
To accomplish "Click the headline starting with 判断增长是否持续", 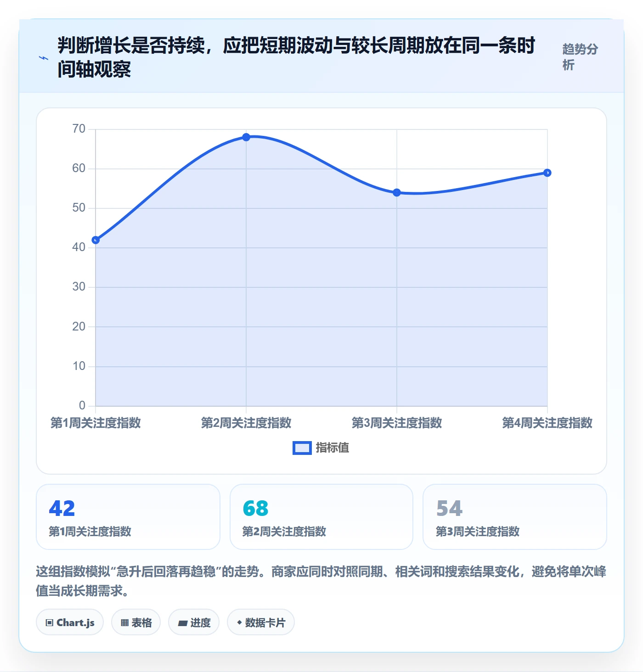I will click(x=296, y=57).
